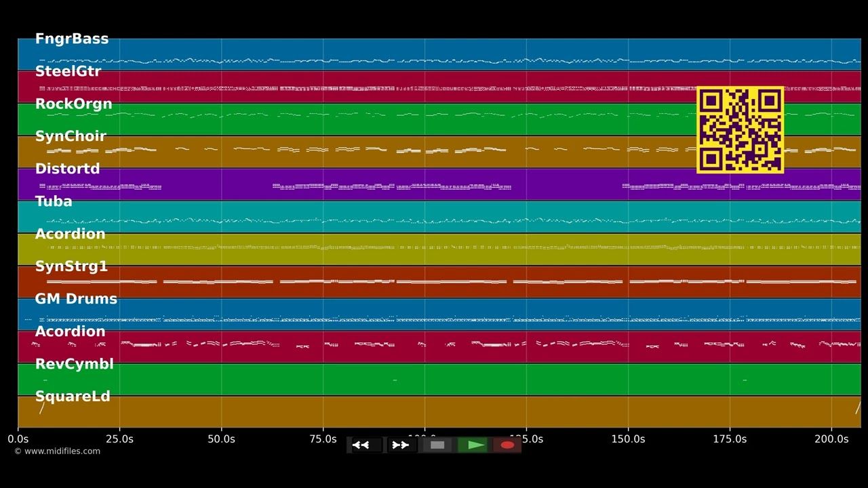Click the red record button
Screen dimensions: 868x488
[507, 445]
